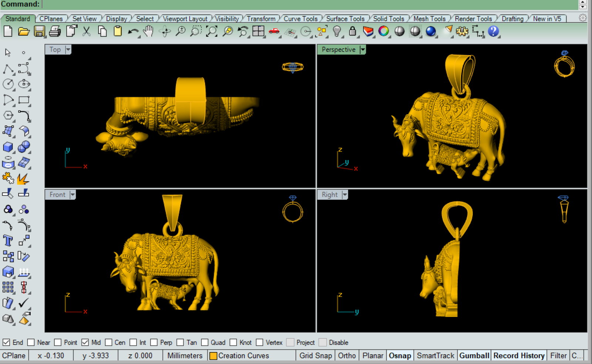Click the Lock objects padlock icon
Image resolution: width=592 pixels, height=364 pixels.
(353, 31)
